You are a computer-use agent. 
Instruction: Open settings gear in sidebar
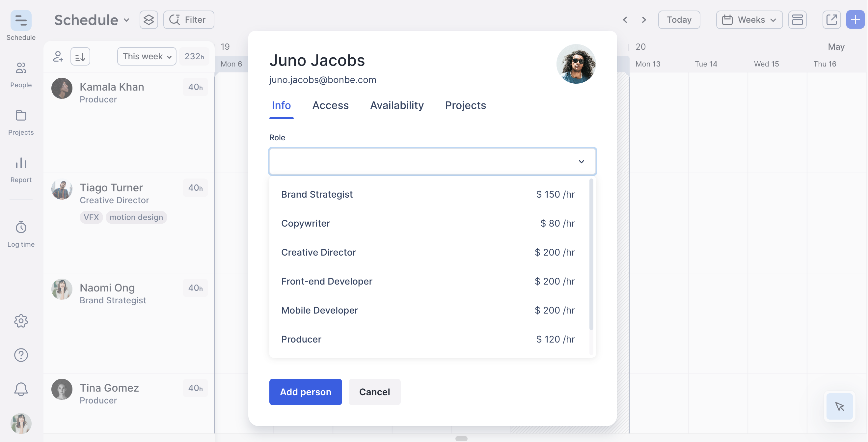click(x=21, y=320)
